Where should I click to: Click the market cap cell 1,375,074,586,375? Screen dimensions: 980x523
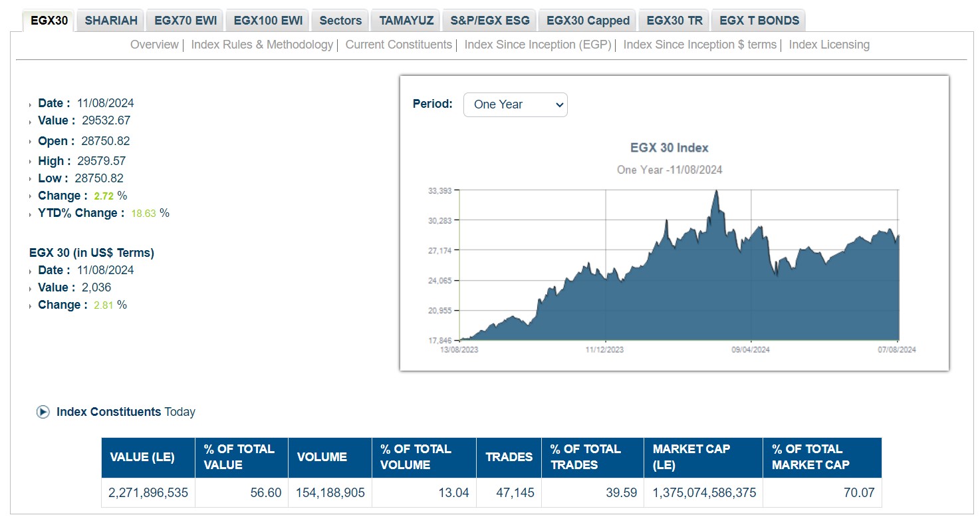(703, 493)
